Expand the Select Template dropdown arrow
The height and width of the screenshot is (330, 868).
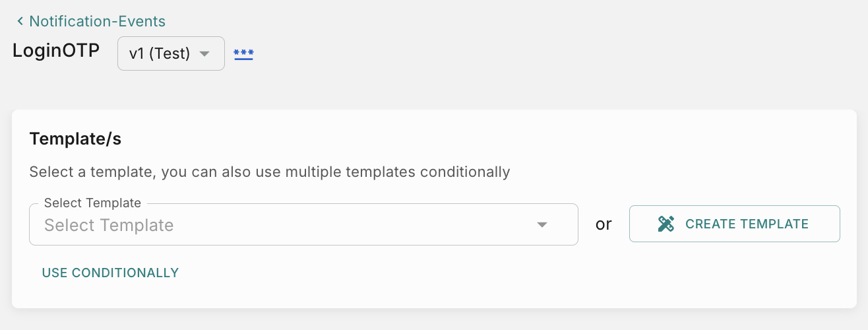(x=542, y=225)
